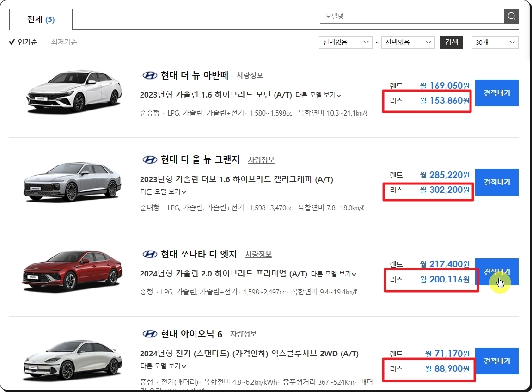The image size is (532, 392).
Task: Expand 다른 모델 보기 for 아반떼
Action: click(x=318, y=95)
